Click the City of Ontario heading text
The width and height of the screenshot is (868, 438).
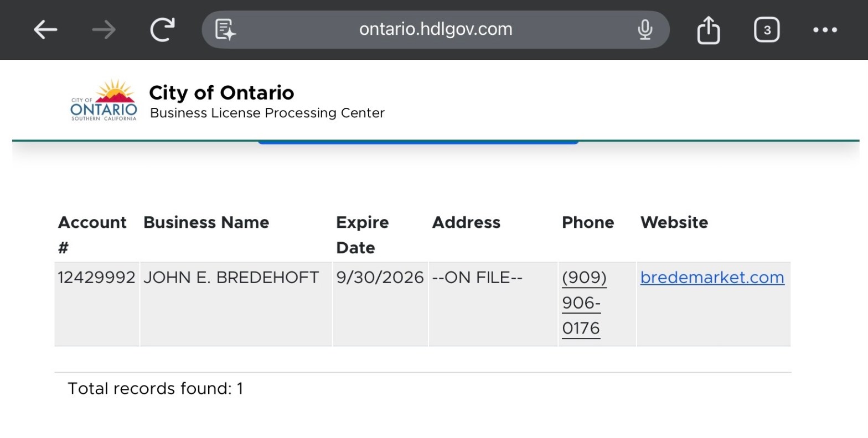coord(221,93)
